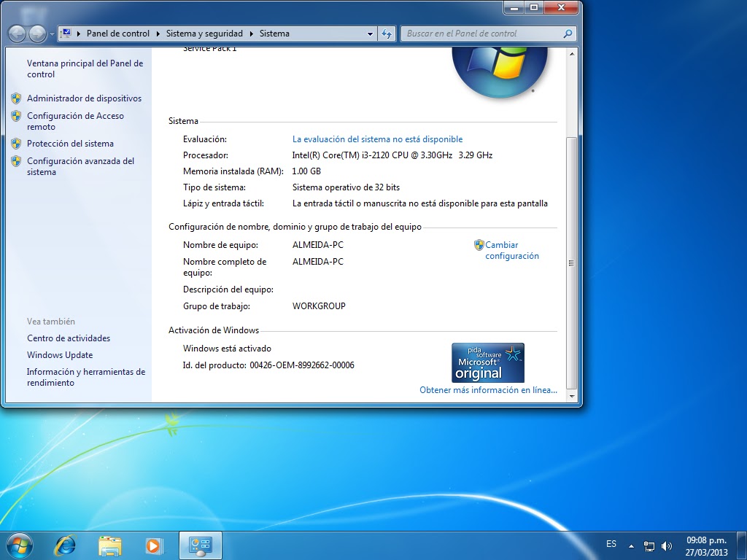Click the Back navigation arrow
The width and height of the screenshot is (747, 560).
coord(18,34)
